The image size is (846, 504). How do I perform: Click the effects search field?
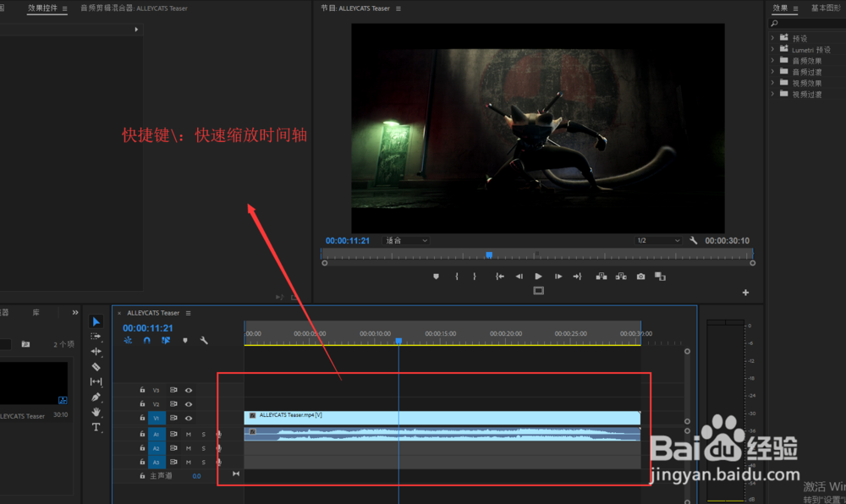coord(808,23)
